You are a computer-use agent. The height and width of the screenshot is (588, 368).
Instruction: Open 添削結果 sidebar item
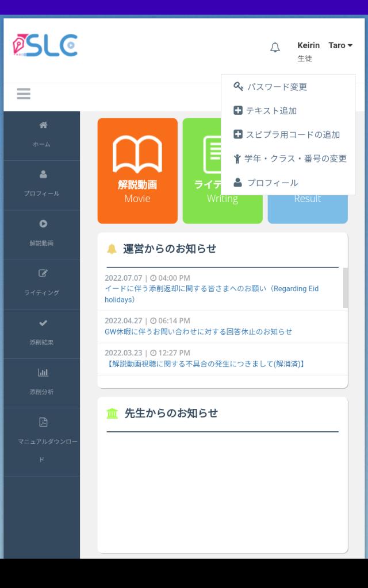coord(41,334)
